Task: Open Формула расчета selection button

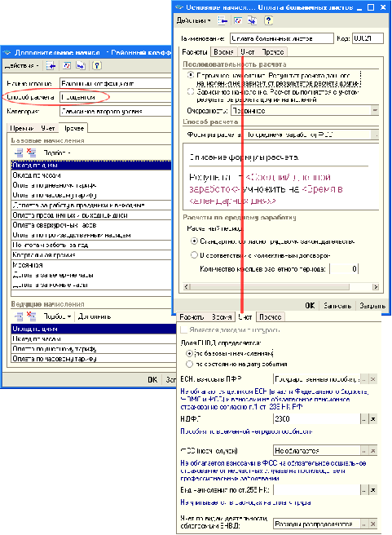Action: point(376,135)
